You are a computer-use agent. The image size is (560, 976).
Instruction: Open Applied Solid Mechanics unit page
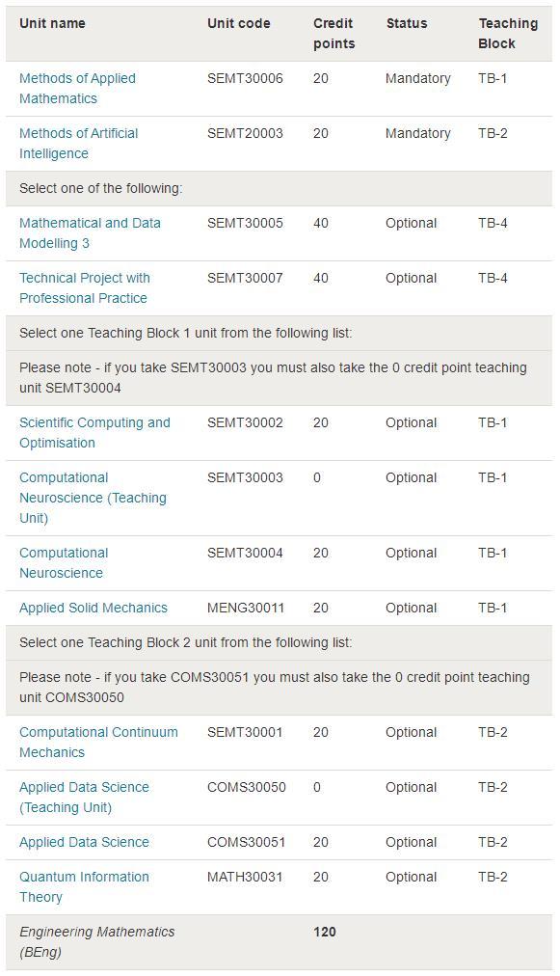coord(93,608)
